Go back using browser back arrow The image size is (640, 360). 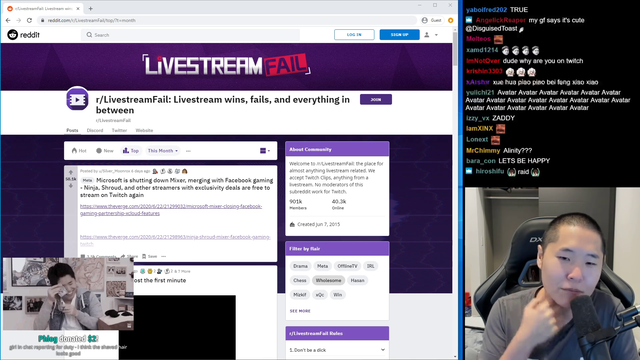coord(8,20)
